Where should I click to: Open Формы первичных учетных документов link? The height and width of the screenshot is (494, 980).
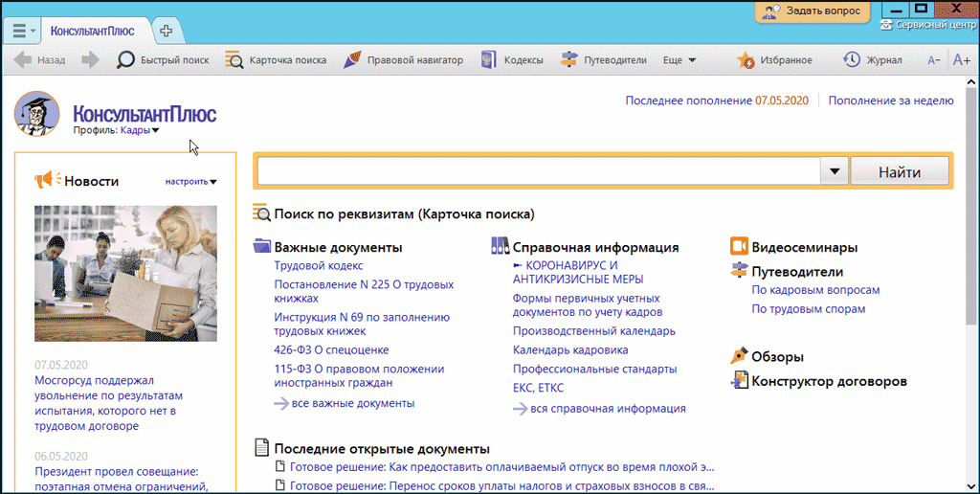click(587, 305)
